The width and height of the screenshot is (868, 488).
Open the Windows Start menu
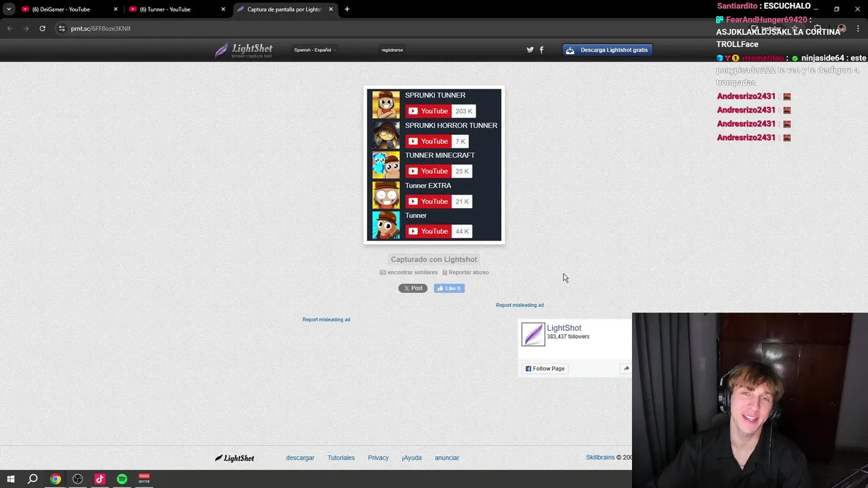(x=11, y=479)
